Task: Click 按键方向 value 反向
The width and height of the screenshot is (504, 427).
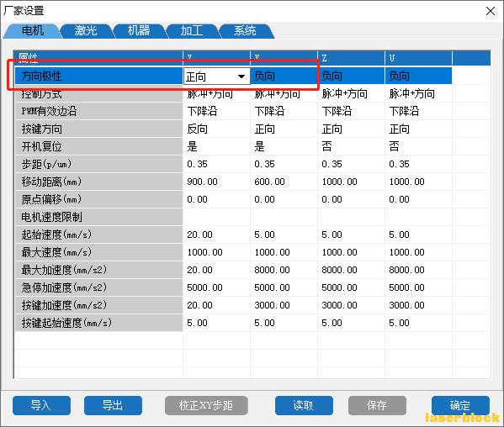Action: pos(216,129)
